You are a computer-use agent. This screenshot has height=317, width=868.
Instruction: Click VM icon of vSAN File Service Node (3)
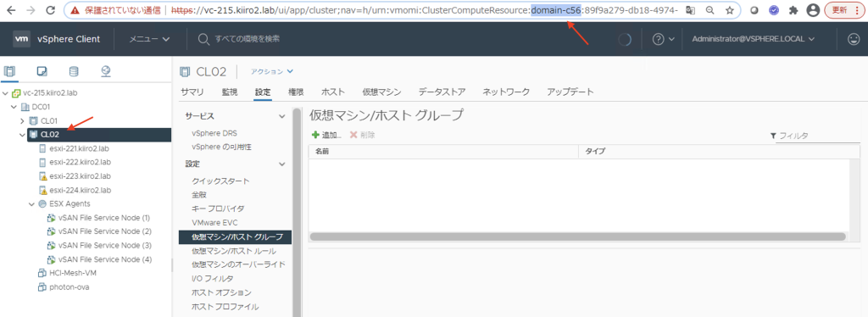[x=52, y=246]
